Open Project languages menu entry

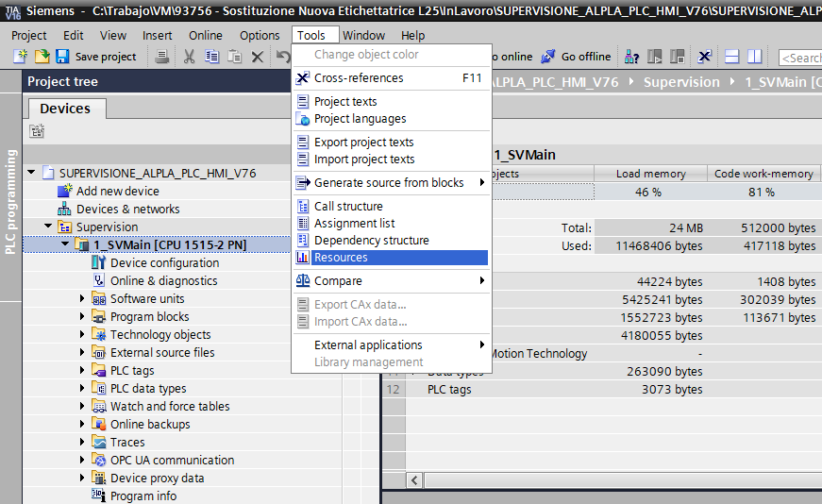[x=391, y=119]
